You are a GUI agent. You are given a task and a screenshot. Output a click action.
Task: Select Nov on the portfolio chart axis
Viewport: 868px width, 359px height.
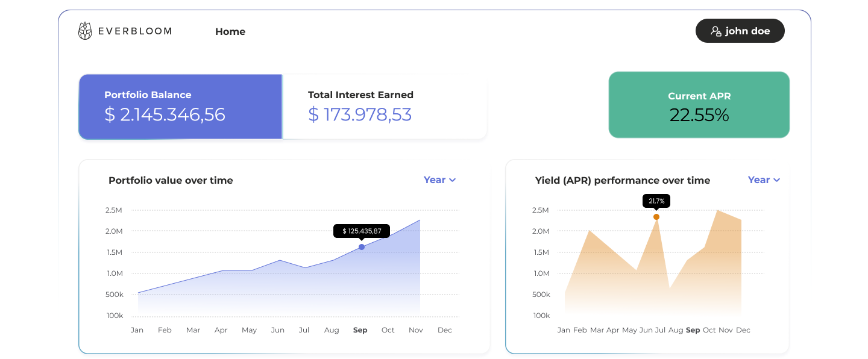(x=416, y=330)
